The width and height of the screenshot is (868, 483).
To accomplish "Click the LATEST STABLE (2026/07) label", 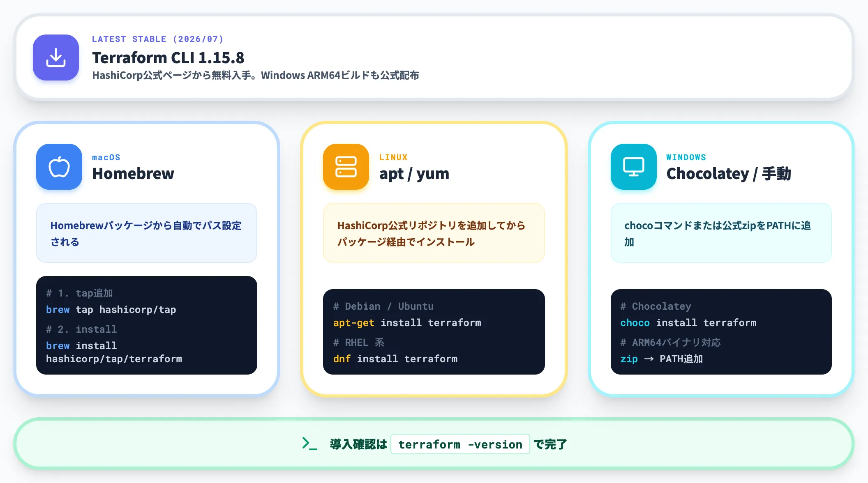I will [158, 39].
